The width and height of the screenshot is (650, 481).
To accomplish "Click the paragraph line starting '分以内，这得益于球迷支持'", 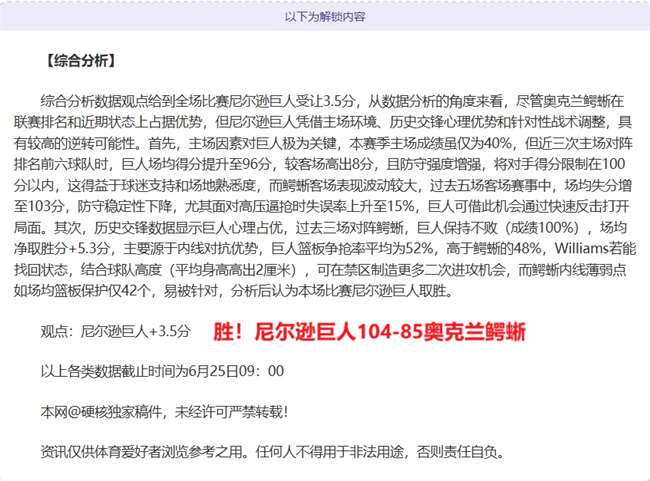I will [323, 185].
